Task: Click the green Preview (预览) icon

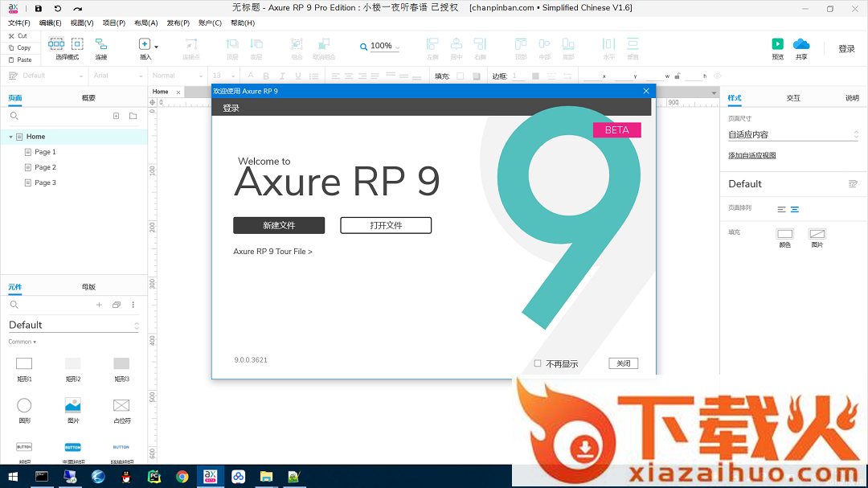Action: 778,44
